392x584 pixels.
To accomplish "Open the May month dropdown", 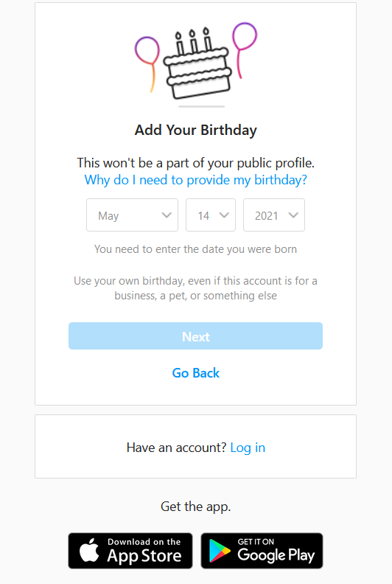I will [x=132, y=215].
